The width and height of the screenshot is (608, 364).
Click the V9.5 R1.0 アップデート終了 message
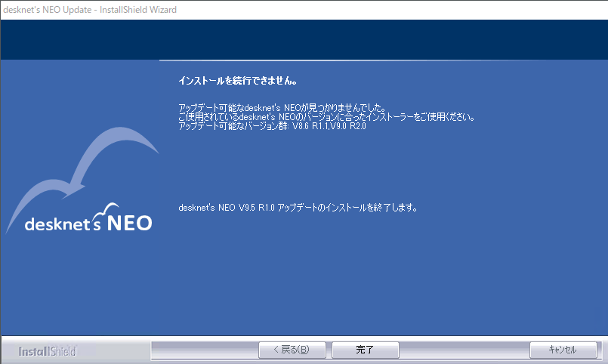pos(298,208)
